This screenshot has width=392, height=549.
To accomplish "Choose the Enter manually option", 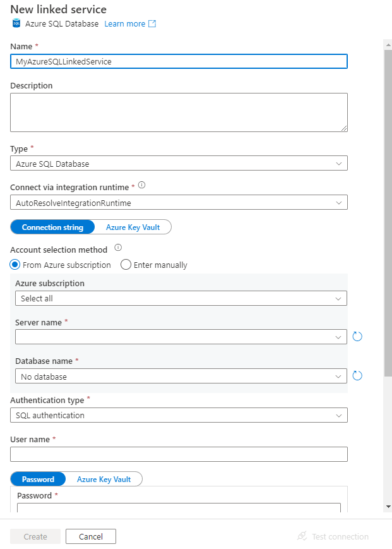I will tap(125, 265).
